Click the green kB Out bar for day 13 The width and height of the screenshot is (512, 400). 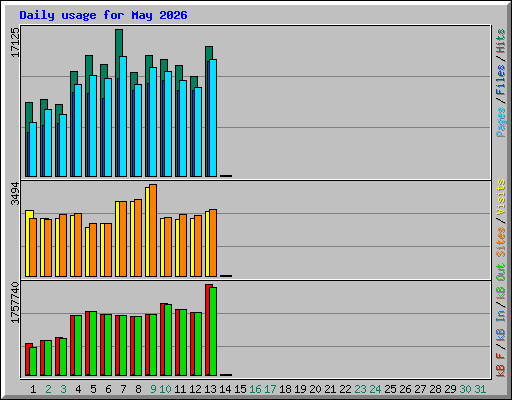(x=213, y=331)
